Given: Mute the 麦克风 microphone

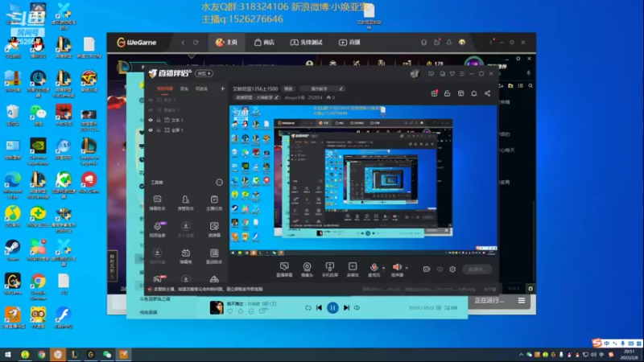Looking at the screenshot, I should coord(374,269).
